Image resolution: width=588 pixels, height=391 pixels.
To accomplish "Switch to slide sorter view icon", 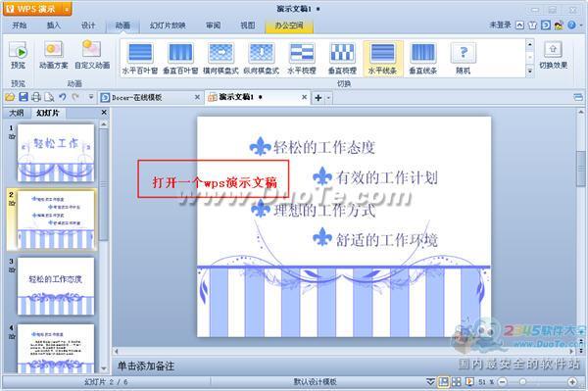I will click(457, 381).
